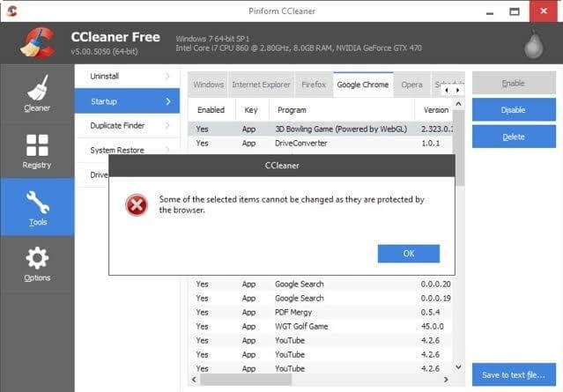The width and height of the screenshot is (563, 392).
Task: Click the Startup chevron arrow
Action: [x=168, y=101]
